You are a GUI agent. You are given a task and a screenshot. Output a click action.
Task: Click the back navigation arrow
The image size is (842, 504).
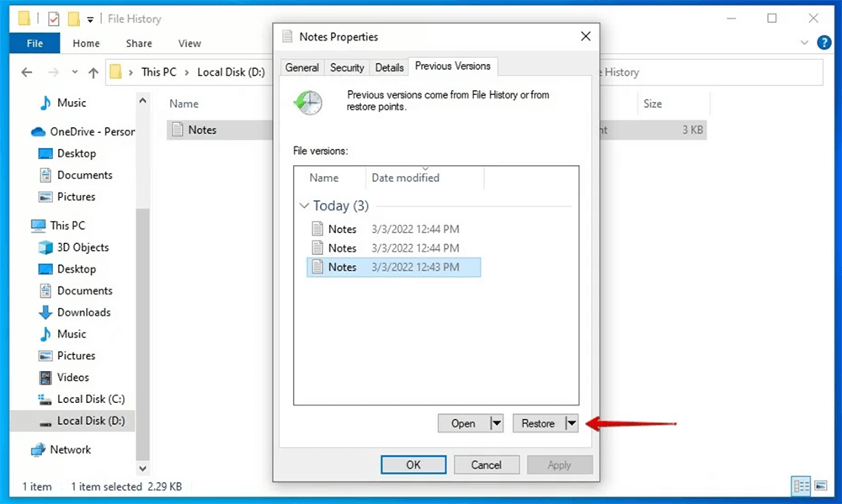click(26, 72)
